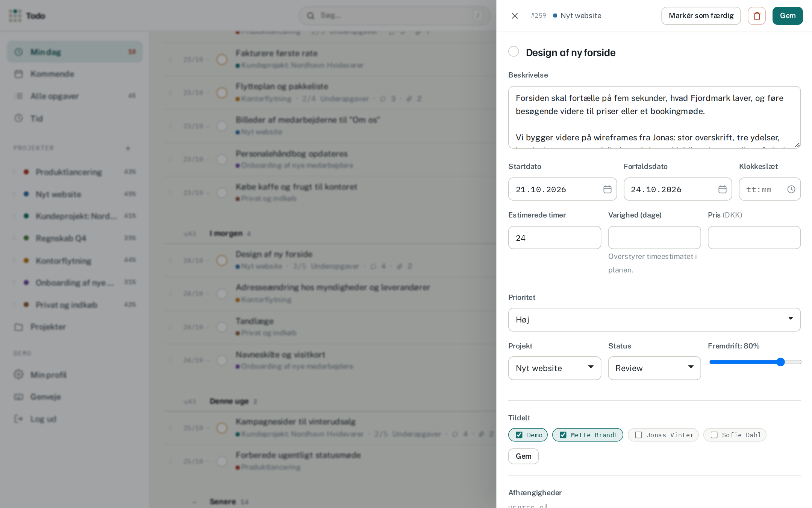Click the Pris (DKK) input field
The image size is (812, 508).
coord(754,237)
